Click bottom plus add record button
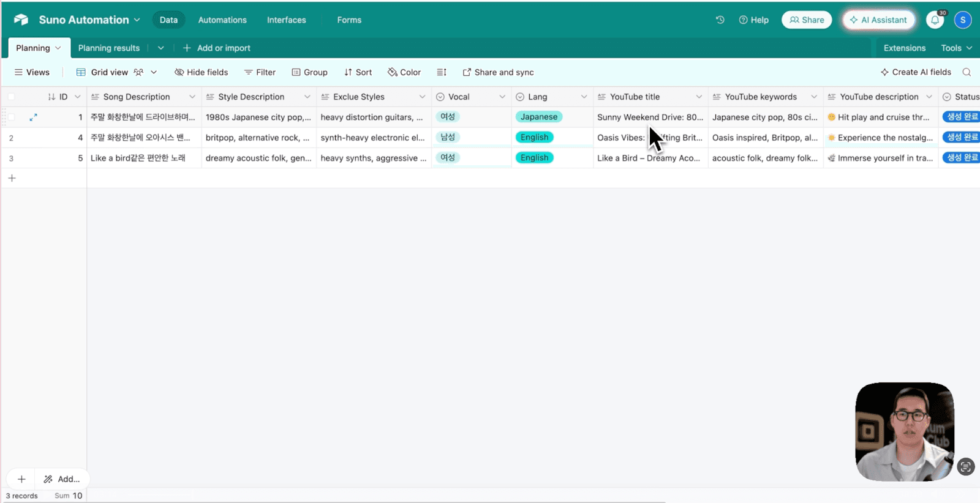 click(x=21, y=479)
